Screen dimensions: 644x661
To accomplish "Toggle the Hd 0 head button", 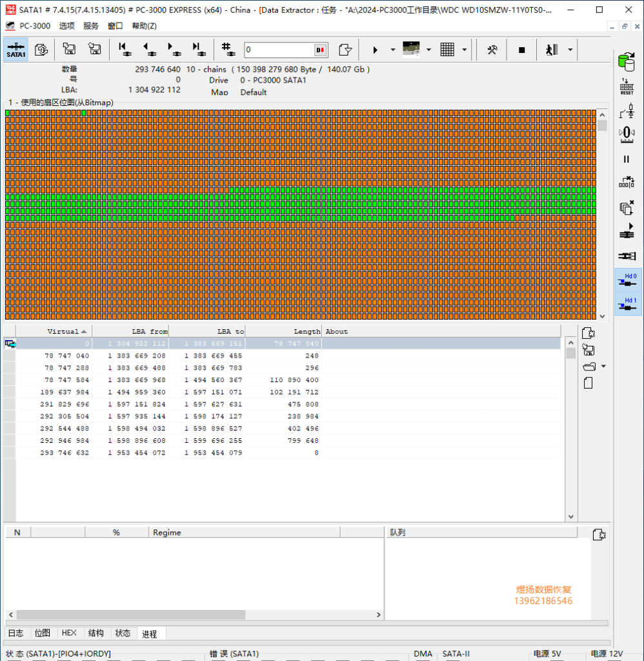I will 628,280.
